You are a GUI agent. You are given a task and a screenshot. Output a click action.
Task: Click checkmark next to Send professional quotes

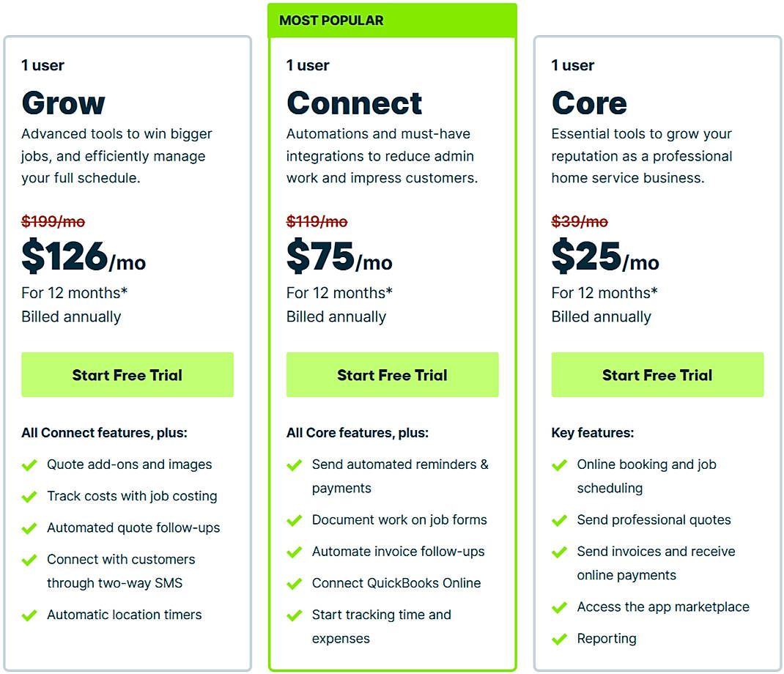tap(560, 520)
